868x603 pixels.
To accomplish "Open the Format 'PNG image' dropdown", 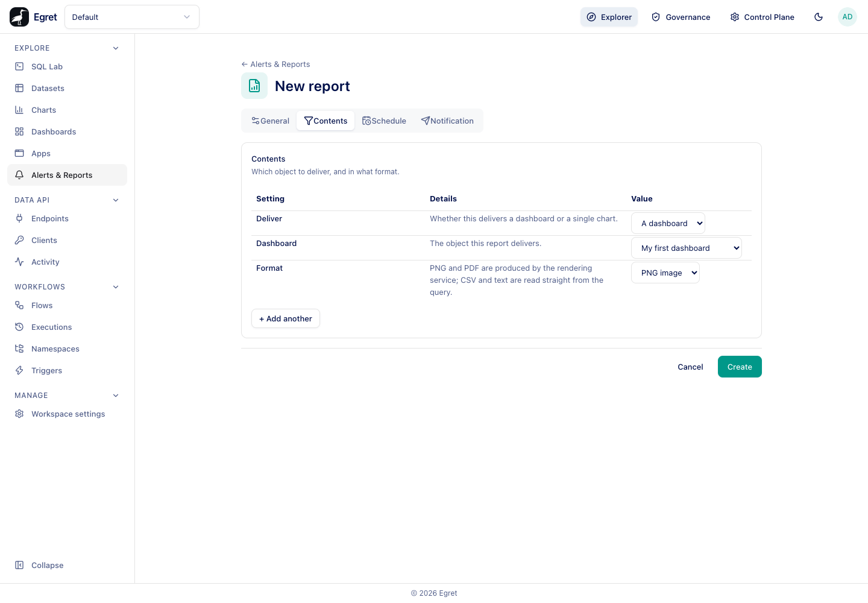I will click(665, 273).
